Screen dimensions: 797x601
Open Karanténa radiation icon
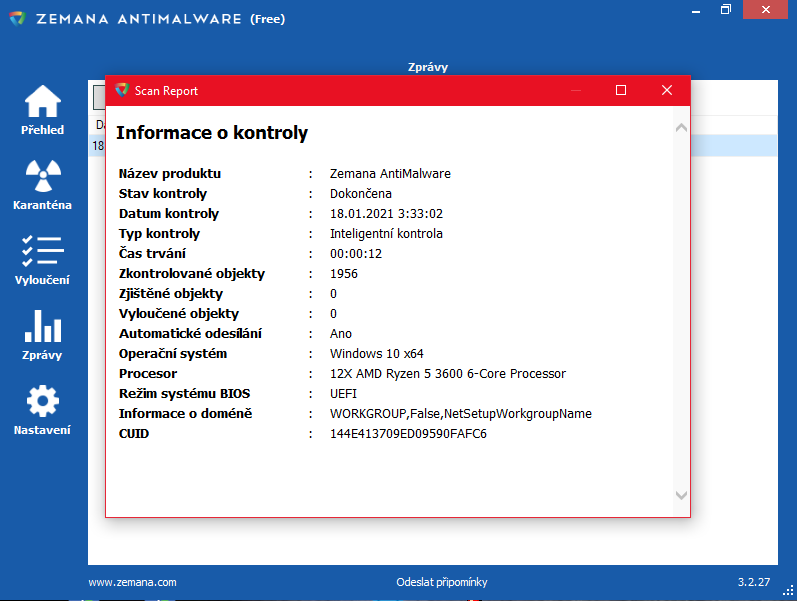click(42, 176)
